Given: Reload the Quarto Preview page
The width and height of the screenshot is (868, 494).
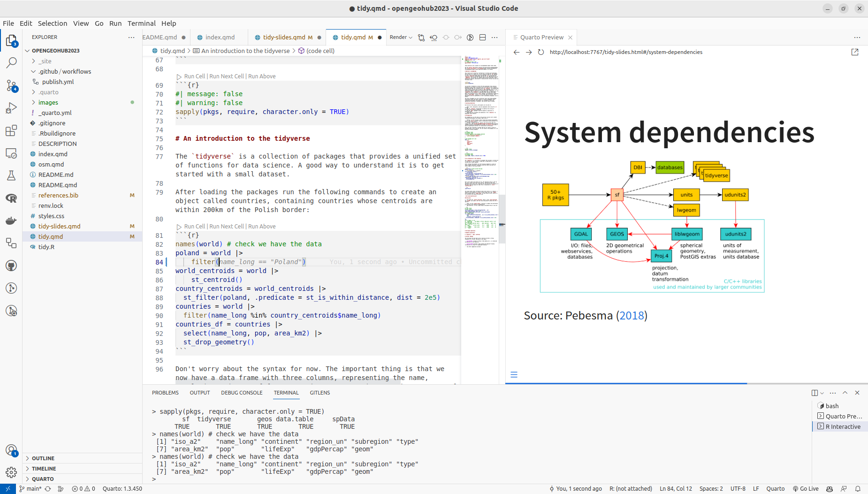Looking at the screenshot, I should coord(541,52).
